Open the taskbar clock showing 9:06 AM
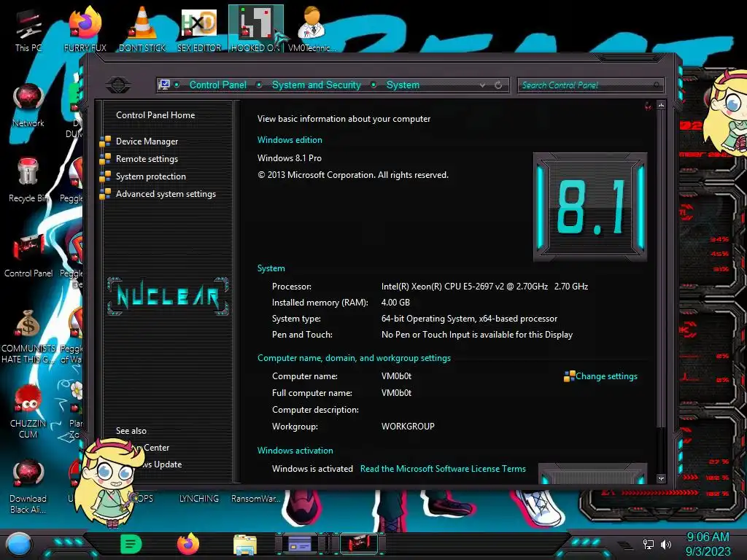Screen dimensions: 747x560 click(708, 544)
